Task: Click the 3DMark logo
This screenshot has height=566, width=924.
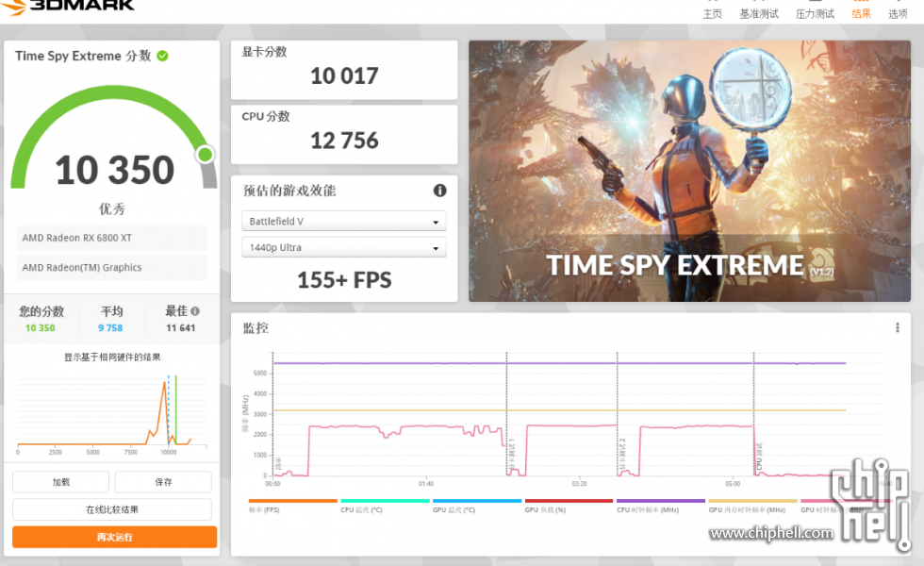Action: click(68, 6)
